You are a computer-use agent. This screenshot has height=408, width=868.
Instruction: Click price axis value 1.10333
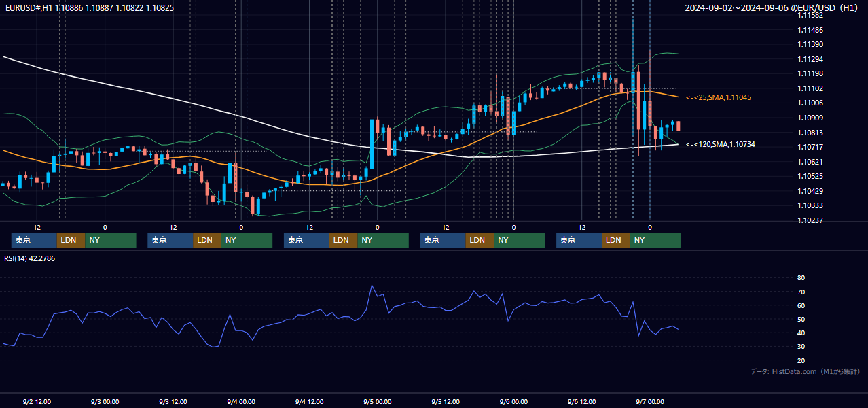pos(810,205)
